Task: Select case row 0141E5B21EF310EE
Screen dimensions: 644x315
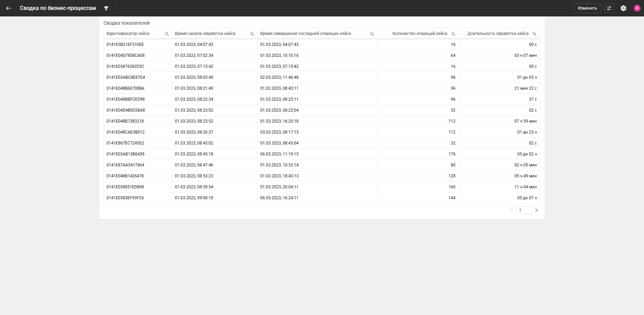Action: 322,45
